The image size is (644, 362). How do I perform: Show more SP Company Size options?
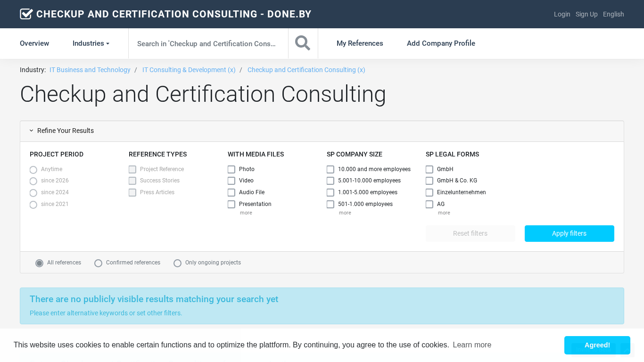tap(345, 213)
